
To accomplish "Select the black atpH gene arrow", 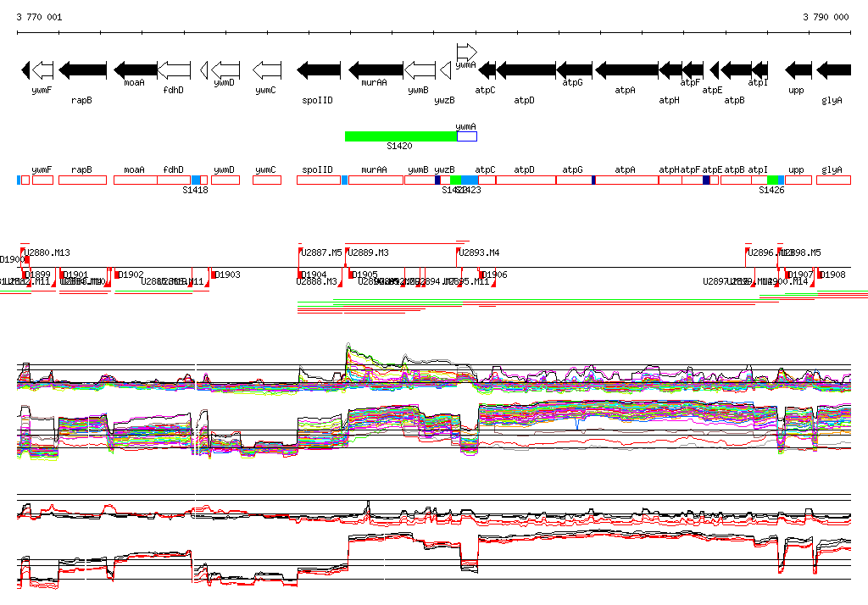I will click(670, 70).
